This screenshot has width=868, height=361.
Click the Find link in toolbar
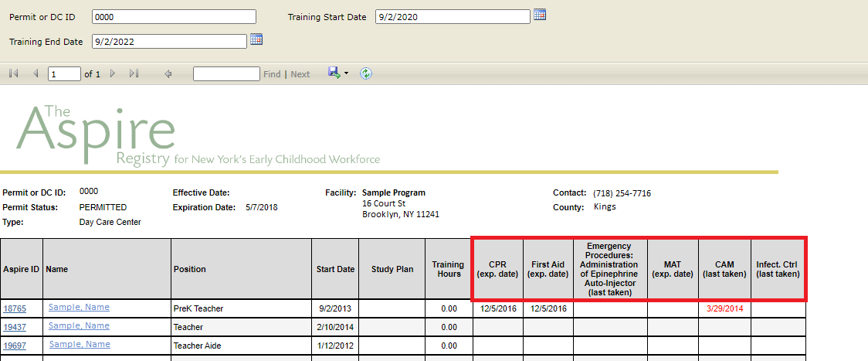tap(272, 74)
